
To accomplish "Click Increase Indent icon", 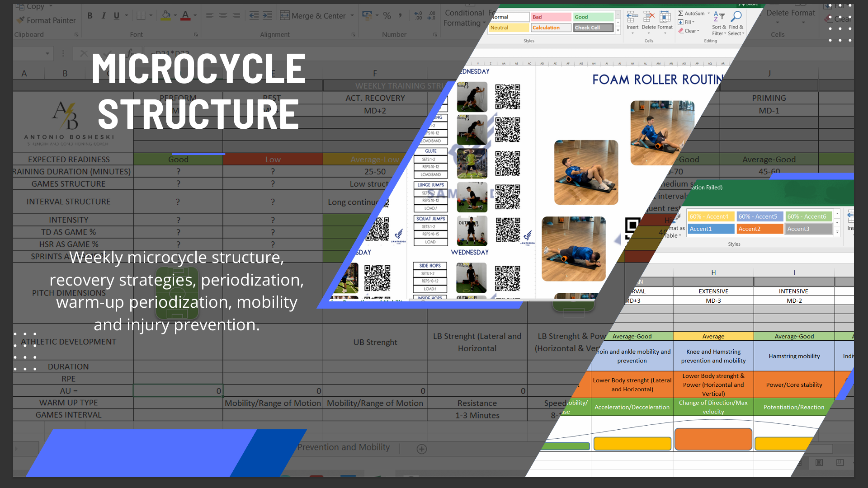I will pos(268,16).
